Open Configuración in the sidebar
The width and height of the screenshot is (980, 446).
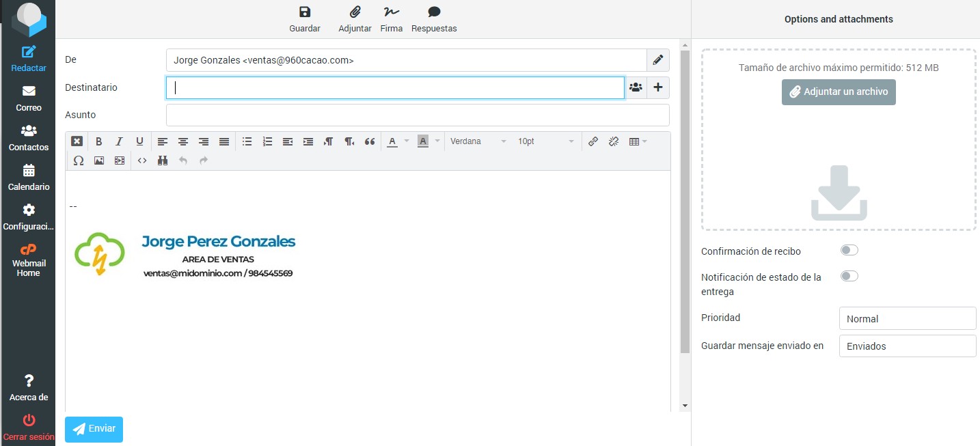(29, 217)
